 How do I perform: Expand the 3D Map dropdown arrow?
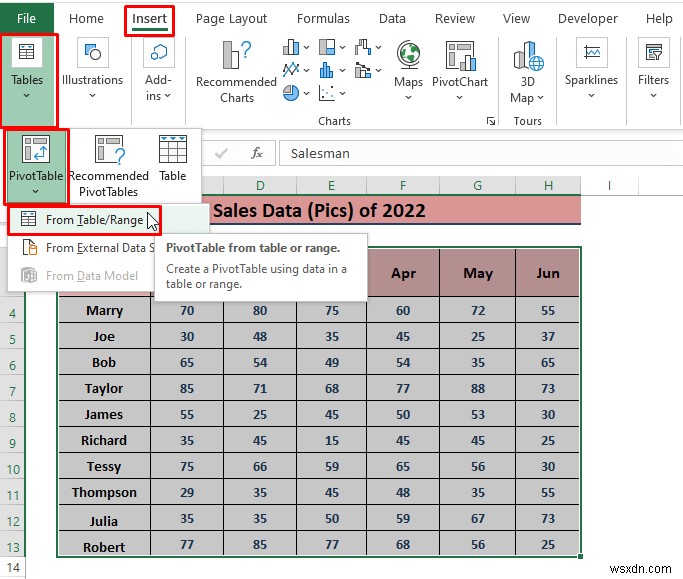coord(540,98)
